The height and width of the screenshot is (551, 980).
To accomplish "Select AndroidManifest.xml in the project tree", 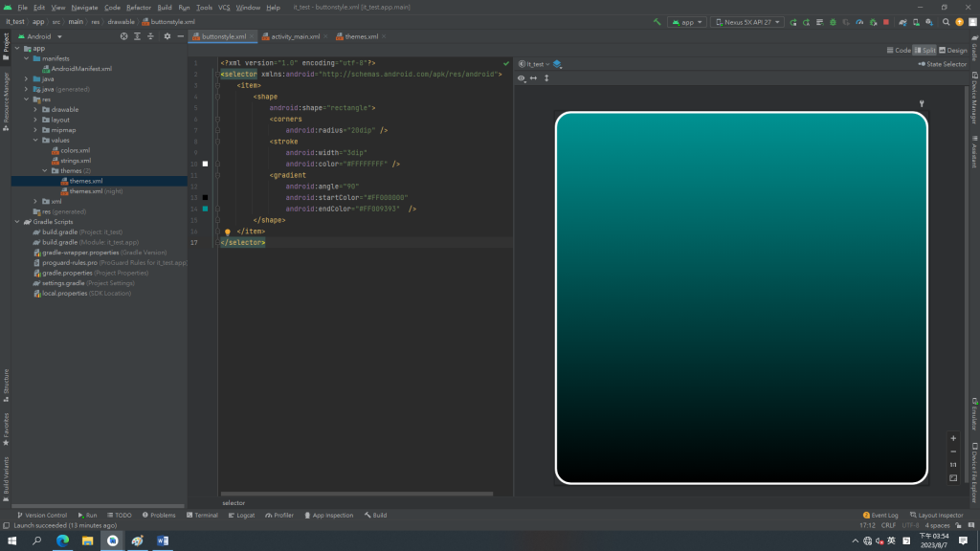I will pos(77,69).
